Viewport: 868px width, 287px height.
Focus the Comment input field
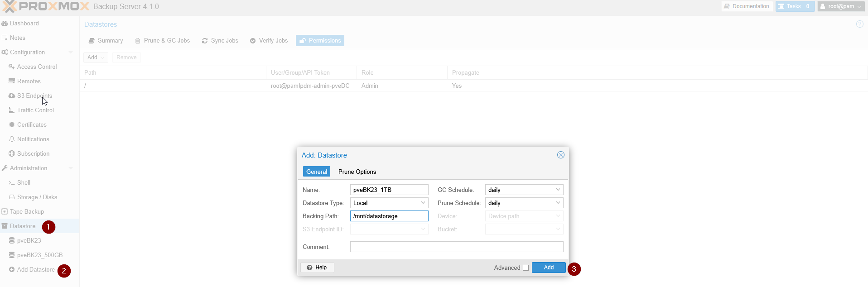[456, 247]
